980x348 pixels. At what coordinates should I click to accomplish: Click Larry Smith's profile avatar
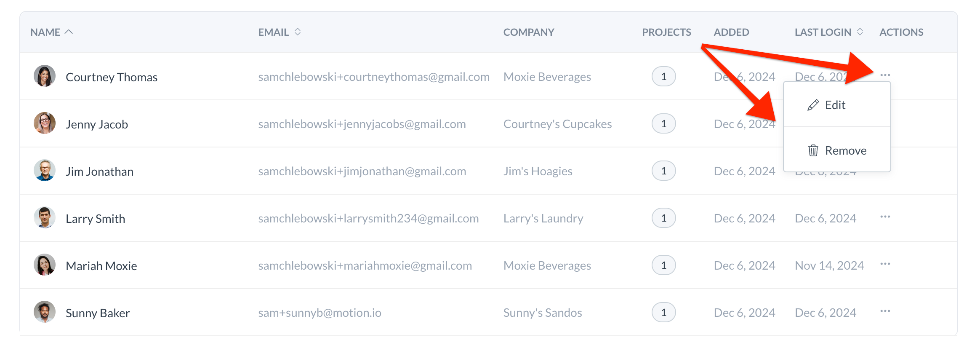[45, 218]
